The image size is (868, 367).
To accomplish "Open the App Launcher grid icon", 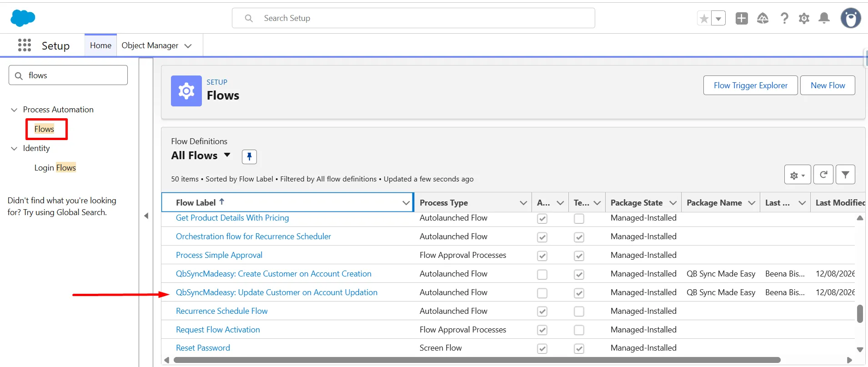I will pyautogui.click(x=25, y=45).
